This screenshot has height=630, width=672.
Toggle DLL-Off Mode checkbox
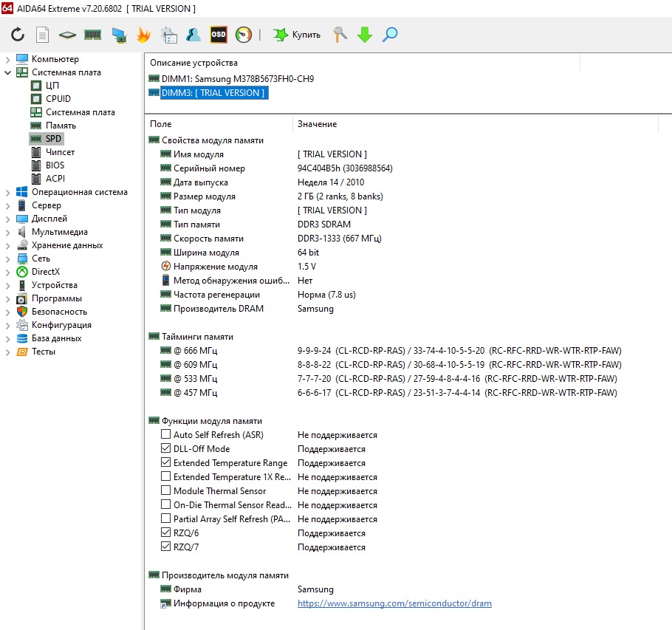click(165, 448)
